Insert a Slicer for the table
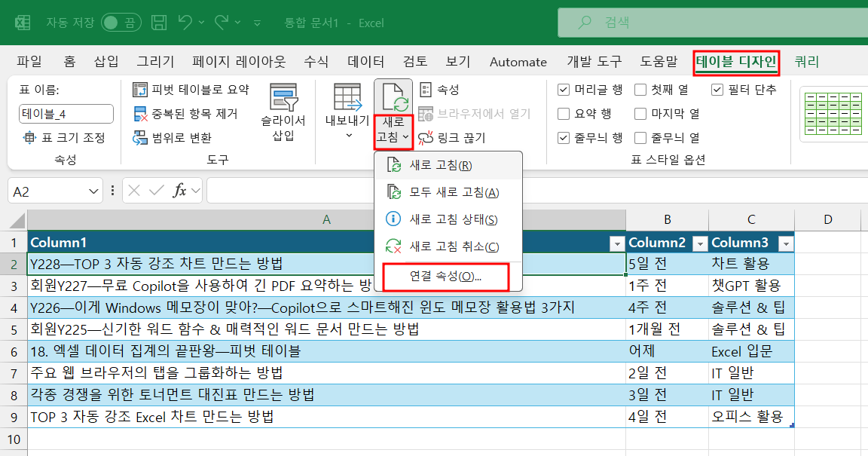Viewport: 868px width, 456px height. (x=282, y=109)
